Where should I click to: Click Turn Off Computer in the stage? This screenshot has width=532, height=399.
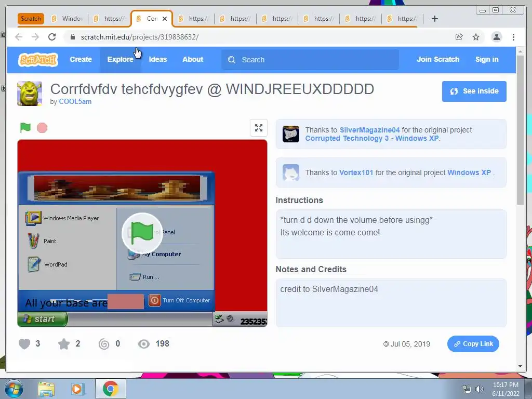[x=179, y=300]
